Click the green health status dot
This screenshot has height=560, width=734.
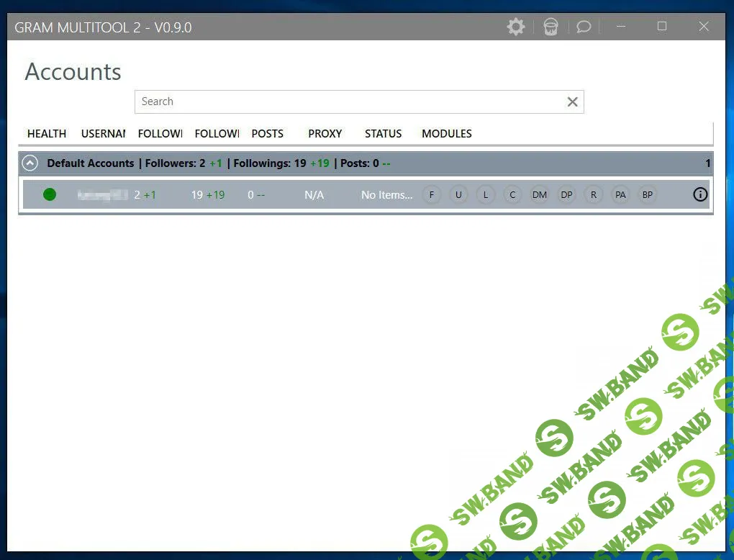[50, 194]
